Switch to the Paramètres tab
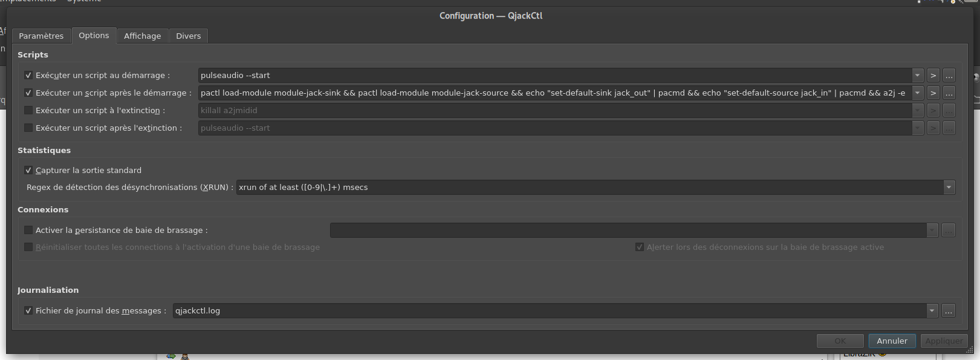980x360 pixels. tap(41, 36)
